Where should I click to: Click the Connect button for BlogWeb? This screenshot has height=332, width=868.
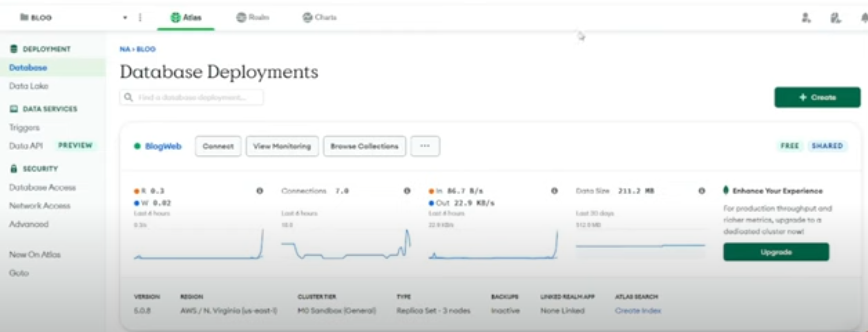pyautogui.click(x=218, y=146)
